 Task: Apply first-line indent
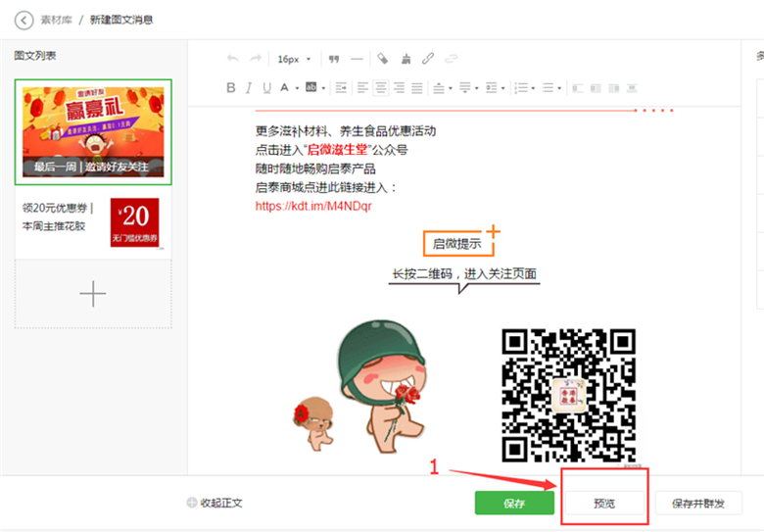[341, 88]
